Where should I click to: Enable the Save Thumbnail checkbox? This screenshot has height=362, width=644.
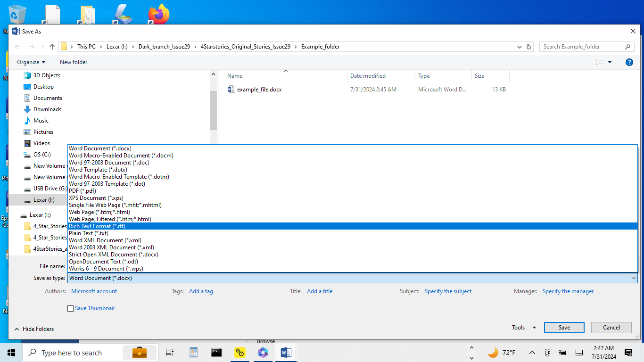(x=71, y=309)
